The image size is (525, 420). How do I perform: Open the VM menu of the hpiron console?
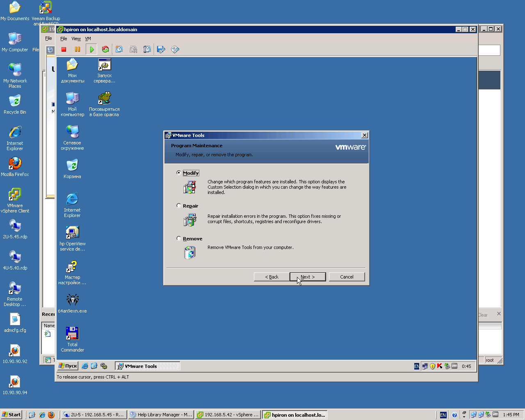(x=88, y=39)
